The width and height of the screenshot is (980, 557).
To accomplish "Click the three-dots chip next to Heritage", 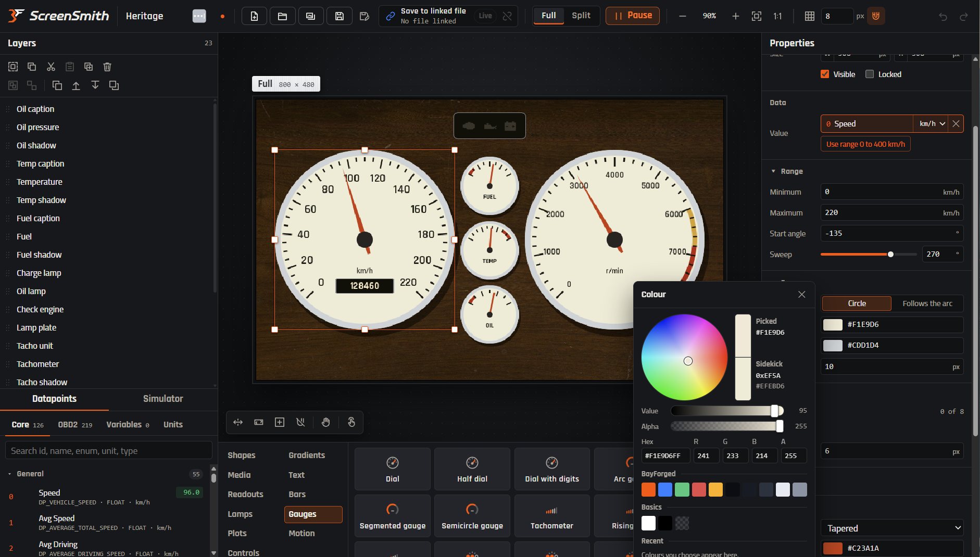I will 199,16.
